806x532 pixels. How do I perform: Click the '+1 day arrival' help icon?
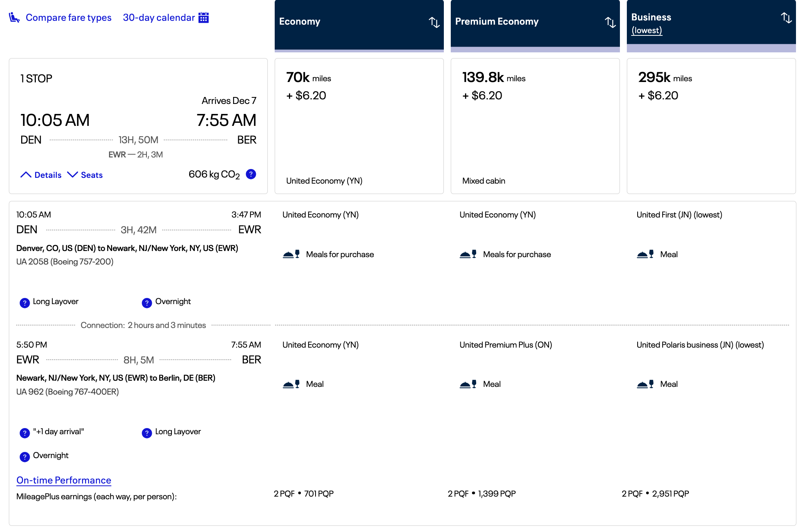pos(25,433)
